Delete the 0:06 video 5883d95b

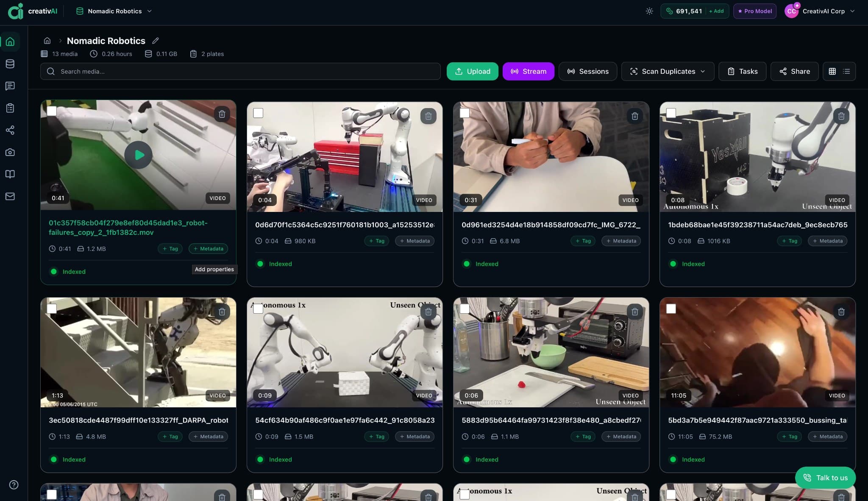pos(634,312)
